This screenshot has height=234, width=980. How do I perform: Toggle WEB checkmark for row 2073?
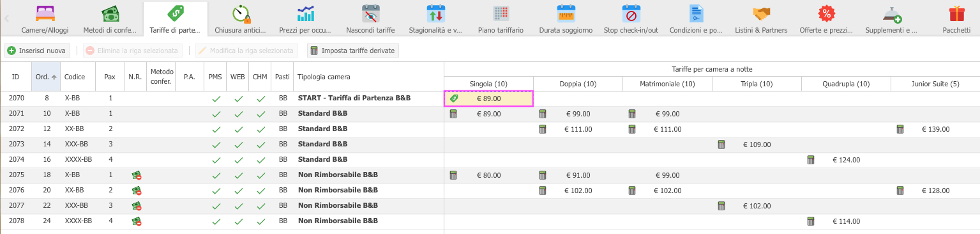point(238,145)
